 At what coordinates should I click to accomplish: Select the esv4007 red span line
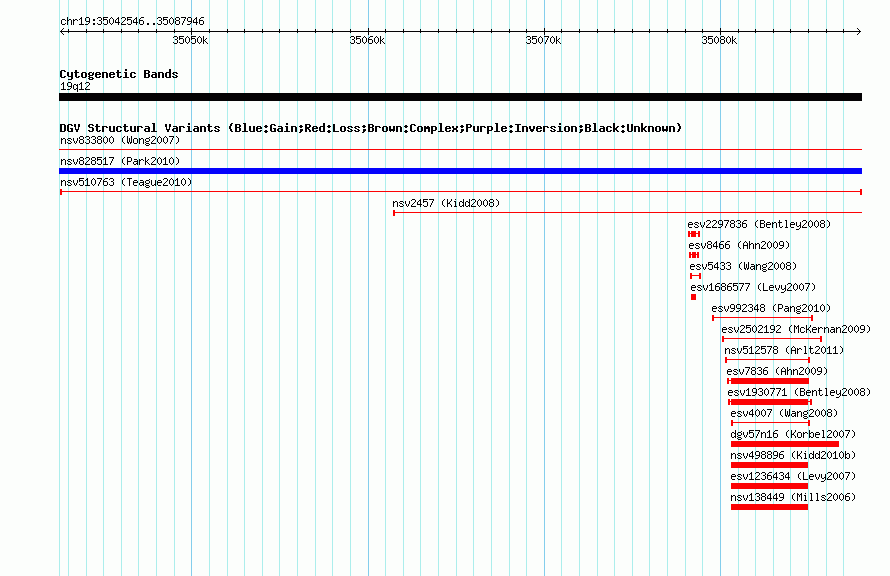click(770, 423)
